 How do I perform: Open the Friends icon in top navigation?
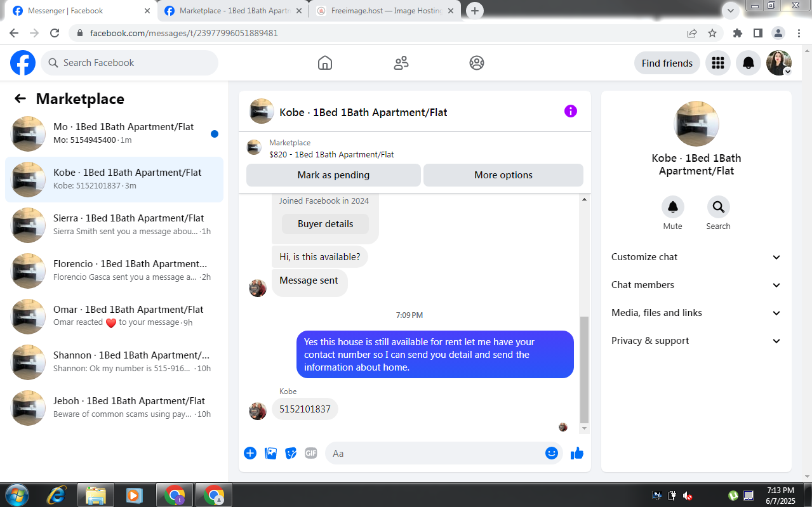tap(401, 63)
